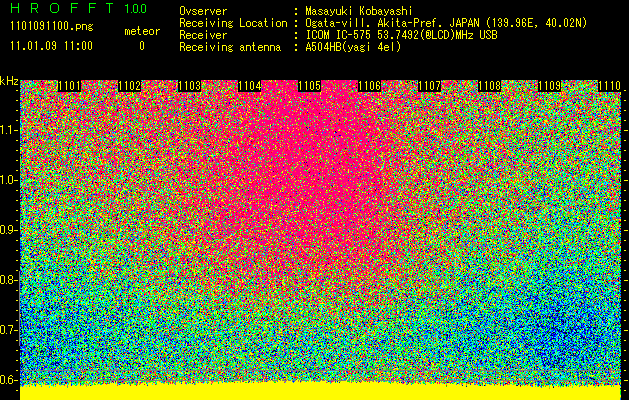The width and height of the screenshot is (629, 400).
Task: Click the file name 1101091100.png
Action: coord(52,27)
